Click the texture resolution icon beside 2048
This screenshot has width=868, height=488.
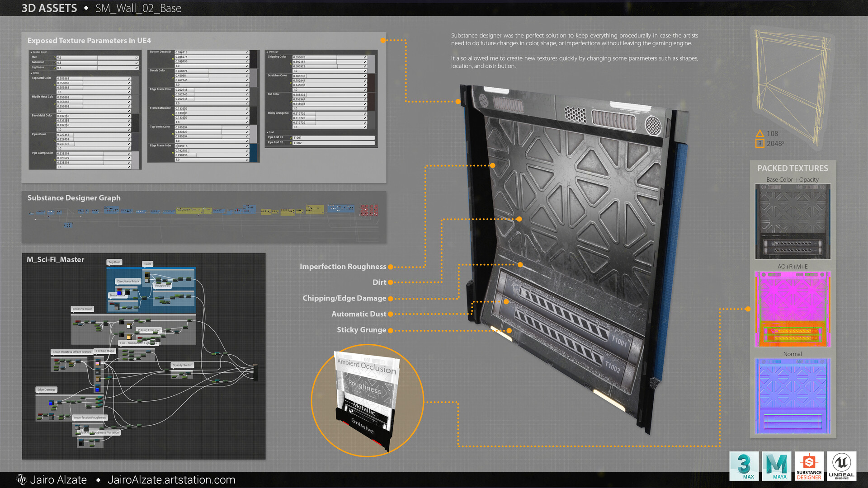tap(760, 144)
